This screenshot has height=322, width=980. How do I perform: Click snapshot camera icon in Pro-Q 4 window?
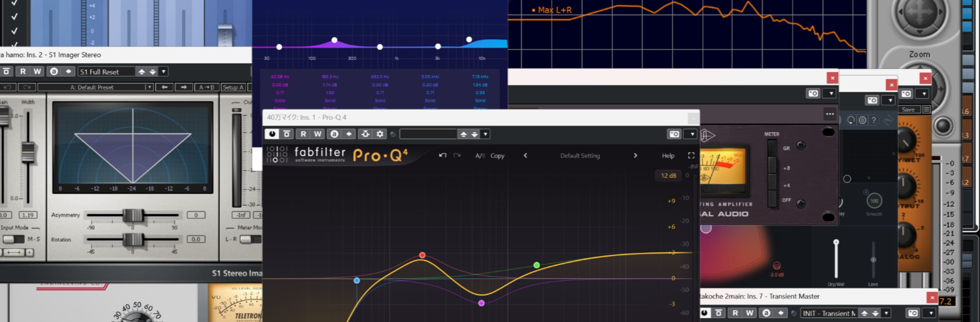pos(674,134)
